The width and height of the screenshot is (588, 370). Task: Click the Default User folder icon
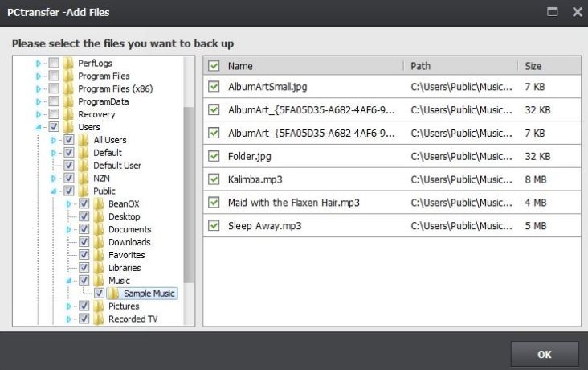(x=84, y=165)
